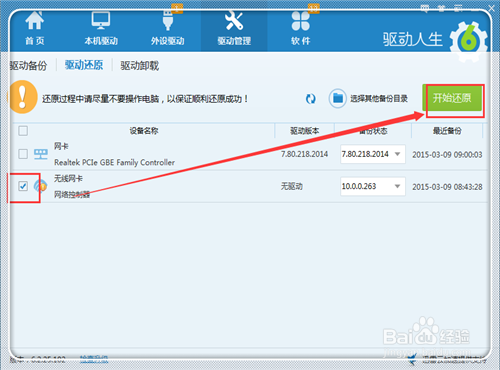Click the 无线网卡 label
This screenshot has height=370, width=500.
[x=68, y=179]
